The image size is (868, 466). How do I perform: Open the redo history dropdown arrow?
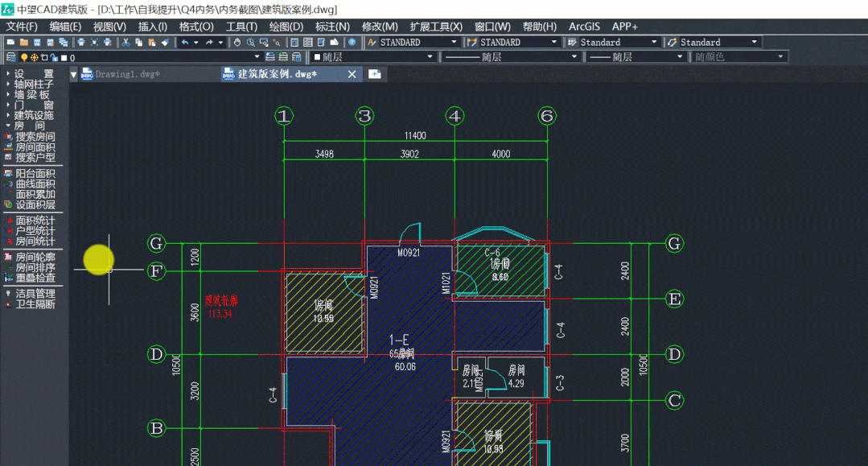(x=220, y=42)
